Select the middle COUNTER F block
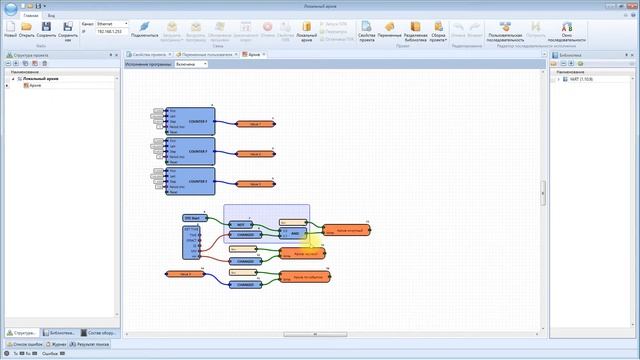The height and width of the screenshot is (360, 640). click(x=190, y=151)
